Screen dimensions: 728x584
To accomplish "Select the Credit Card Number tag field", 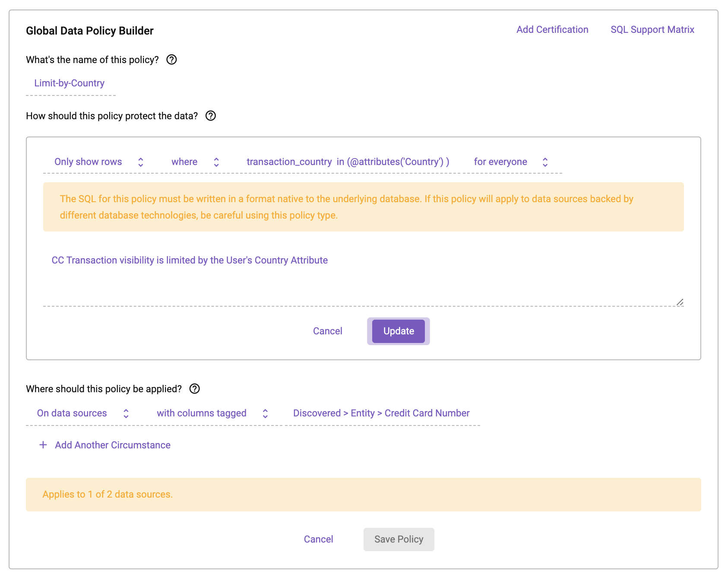I will coord(381,413).
